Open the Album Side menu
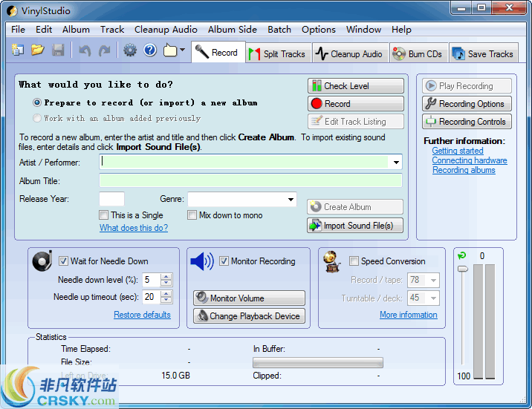The height and width of the screenshot is (409, 532). point(233,30)
